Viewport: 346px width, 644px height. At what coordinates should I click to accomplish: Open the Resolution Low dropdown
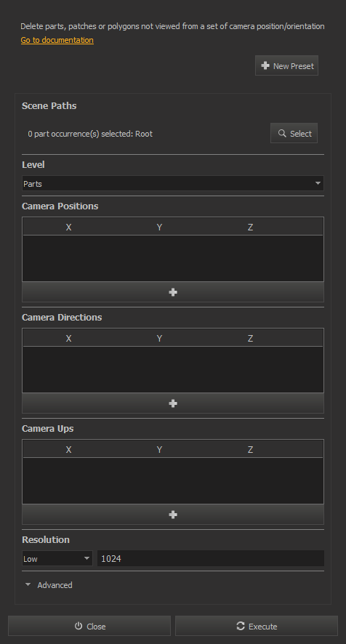click(x=57, y=558)
